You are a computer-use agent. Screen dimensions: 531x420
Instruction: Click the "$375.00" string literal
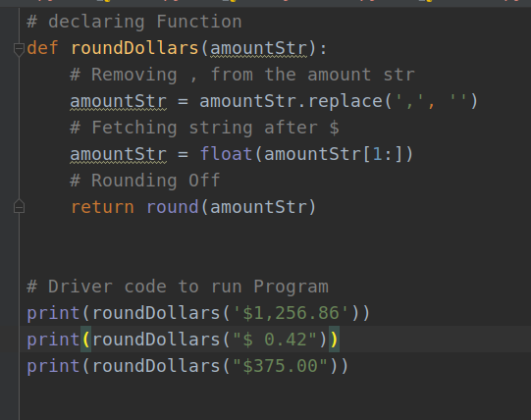pos(281,366)
